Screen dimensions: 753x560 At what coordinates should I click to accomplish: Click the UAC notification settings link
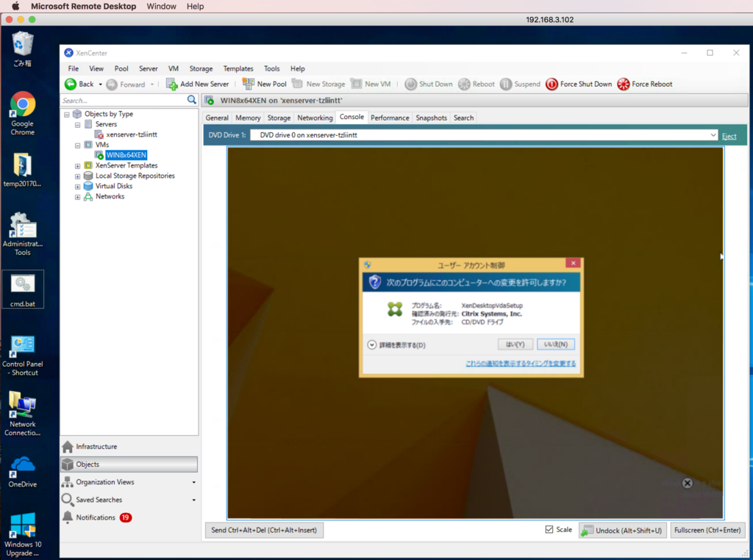[x=521, y=363]
